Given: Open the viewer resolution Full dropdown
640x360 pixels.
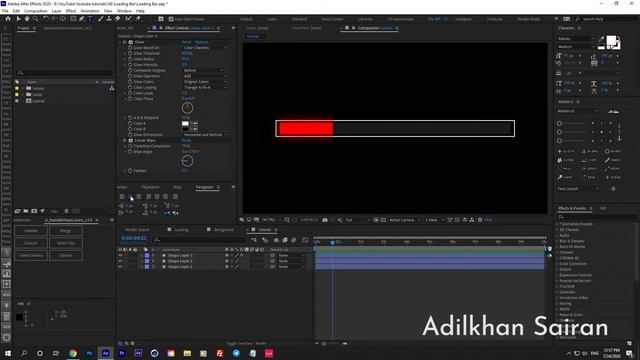Looking at the screenshot, I should (357, 220).
